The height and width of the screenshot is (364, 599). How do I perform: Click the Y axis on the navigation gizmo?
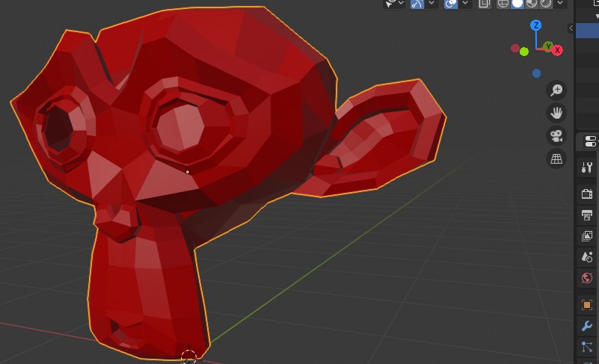click(x=548, y=46)
